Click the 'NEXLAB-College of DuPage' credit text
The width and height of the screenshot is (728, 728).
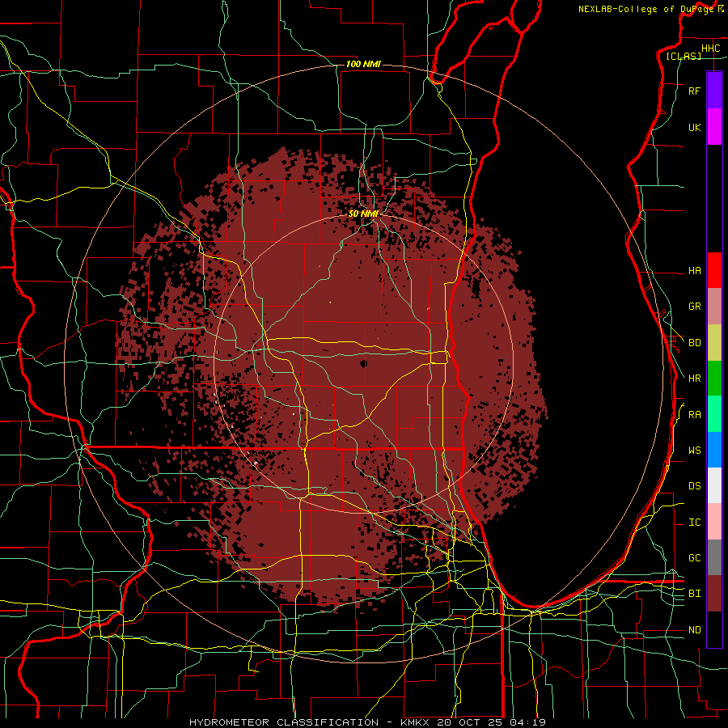tap(646, 9)
